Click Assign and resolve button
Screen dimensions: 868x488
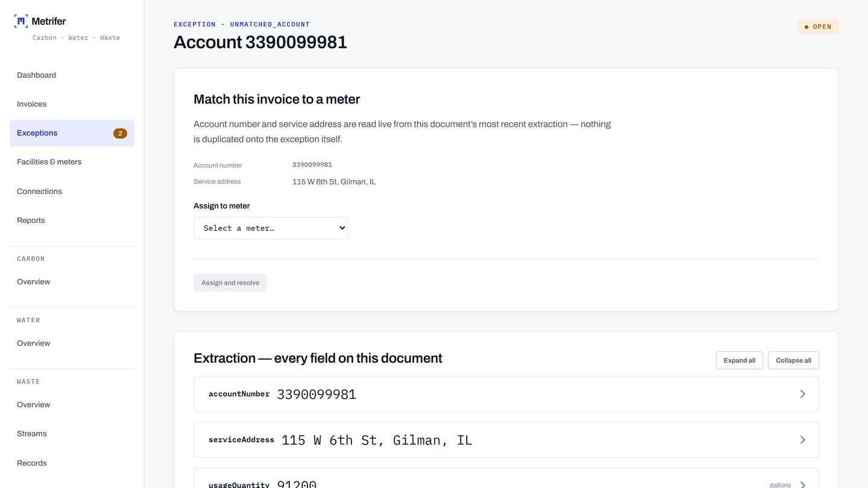(x=230, y=283)
